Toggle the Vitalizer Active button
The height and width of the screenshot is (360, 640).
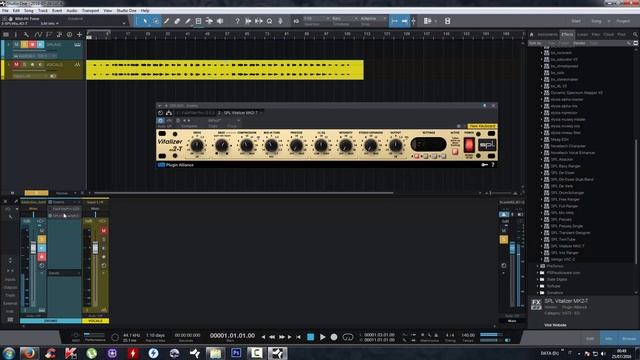455,151
